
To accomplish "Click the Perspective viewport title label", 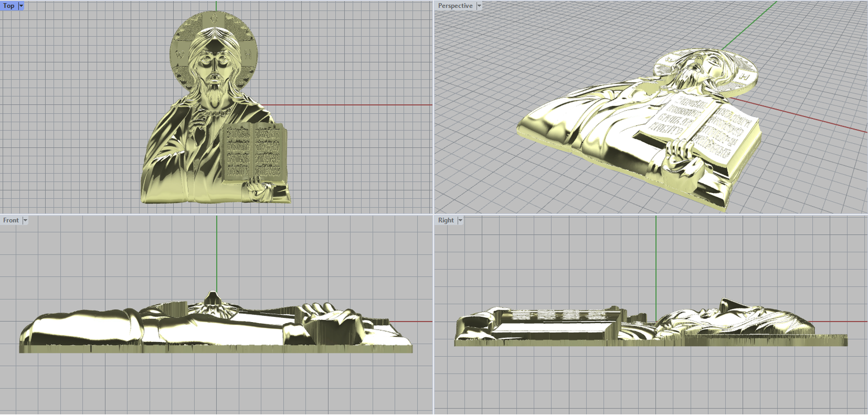I will (x=455, y=6).
